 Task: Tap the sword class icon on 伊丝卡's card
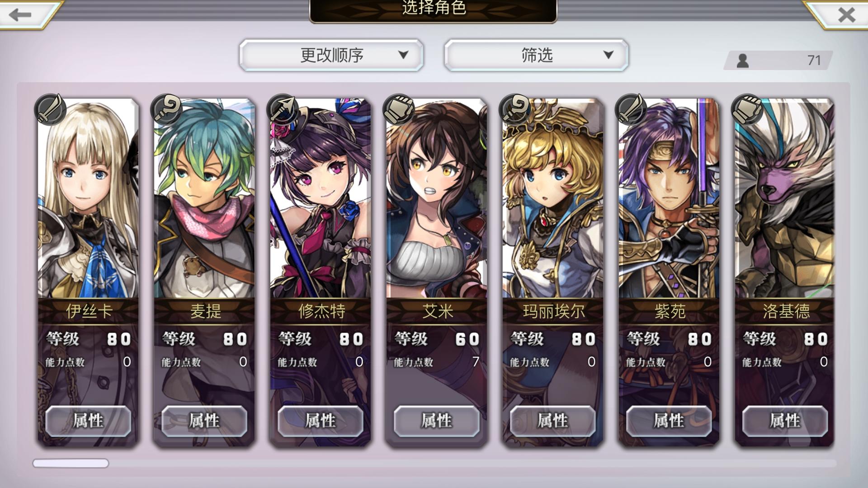[x=50, y=109]
